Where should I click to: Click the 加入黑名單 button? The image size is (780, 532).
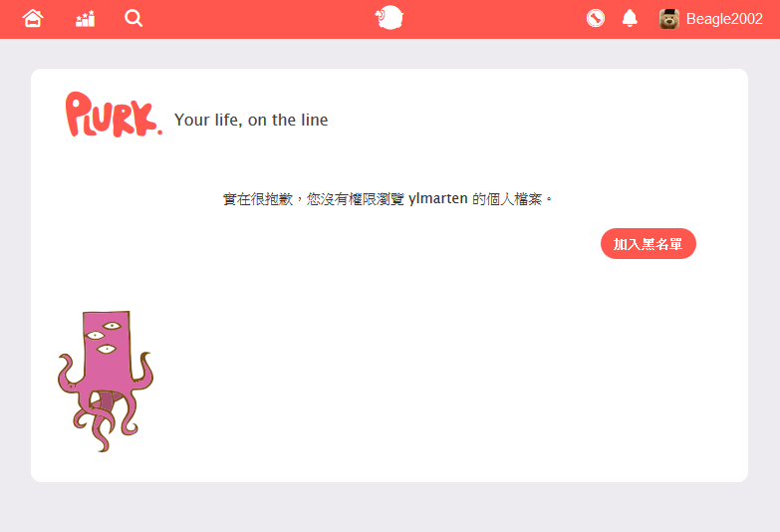click(x=649, y=244)
